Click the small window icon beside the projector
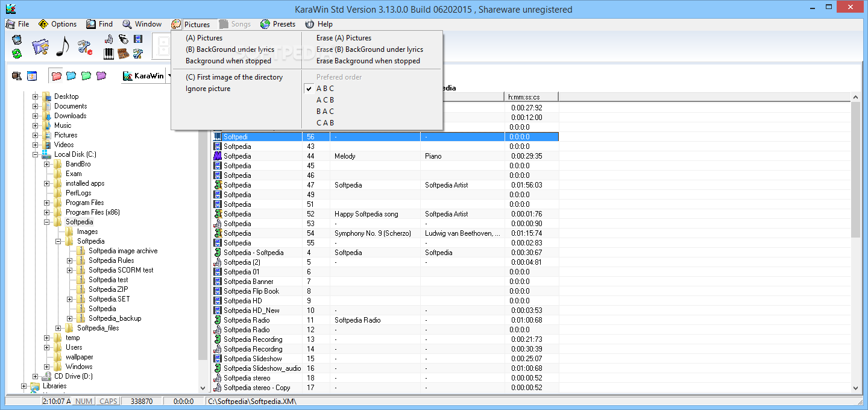 click(32, 76)
